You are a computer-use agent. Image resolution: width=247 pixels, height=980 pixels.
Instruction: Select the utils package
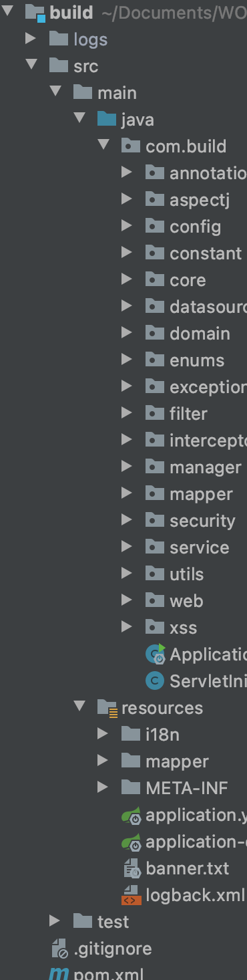point(186,574)
